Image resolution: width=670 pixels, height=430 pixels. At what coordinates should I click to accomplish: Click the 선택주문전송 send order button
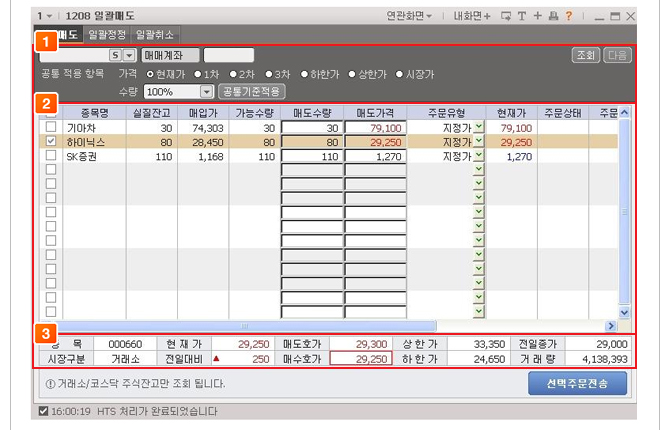[x=577, y=383]
